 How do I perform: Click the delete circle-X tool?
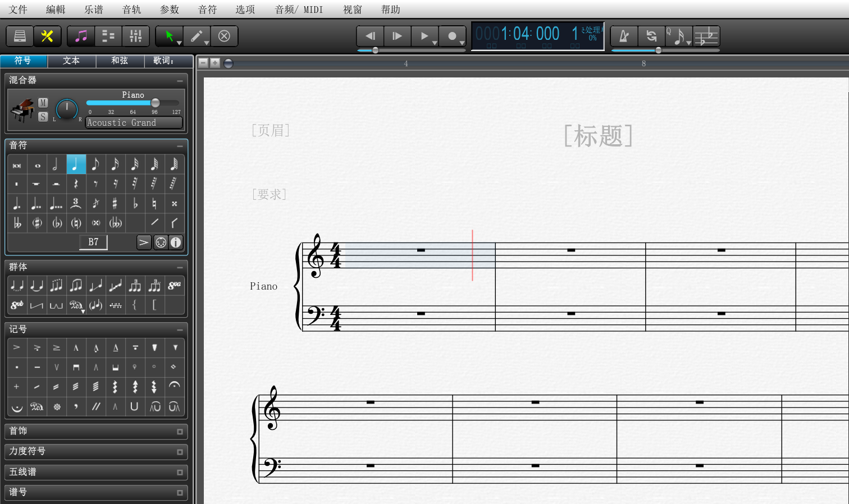tap(224, 36)
